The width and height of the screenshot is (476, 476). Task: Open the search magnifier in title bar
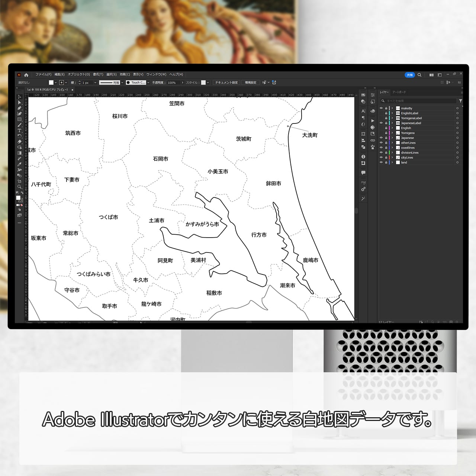(419, 75)
